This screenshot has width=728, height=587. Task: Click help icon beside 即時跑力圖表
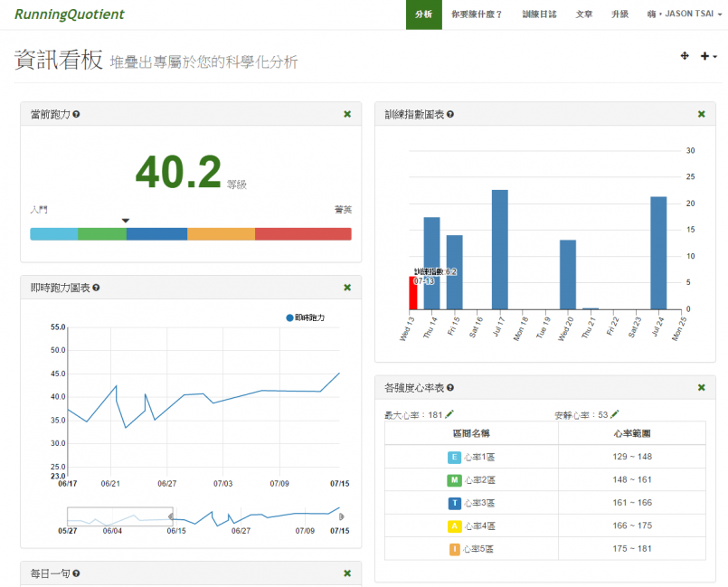point(96,288)
